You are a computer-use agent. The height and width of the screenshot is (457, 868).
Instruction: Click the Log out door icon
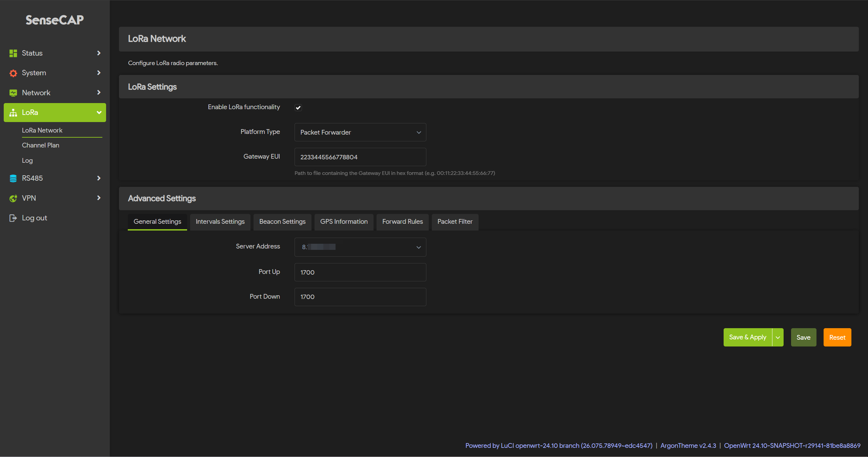tap(13, 218)
